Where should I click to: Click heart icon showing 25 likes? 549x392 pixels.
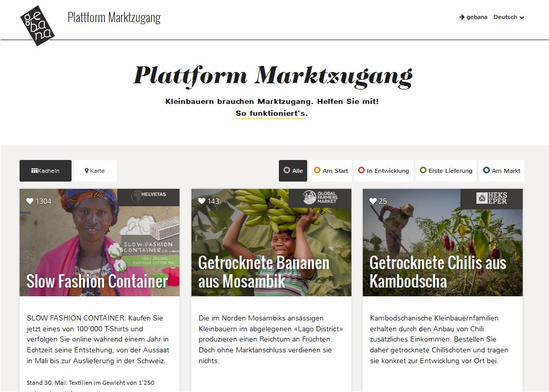point(373,201)
